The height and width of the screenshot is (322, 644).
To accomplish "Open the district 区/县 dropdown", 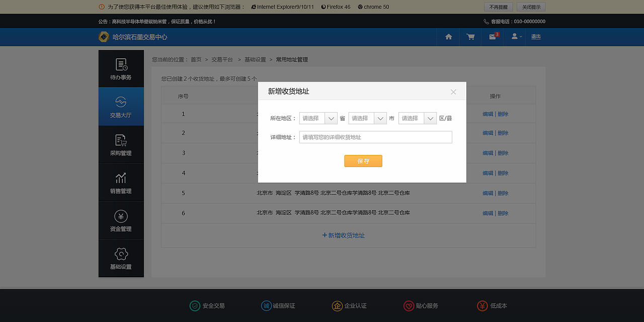I will click(418, 118).
